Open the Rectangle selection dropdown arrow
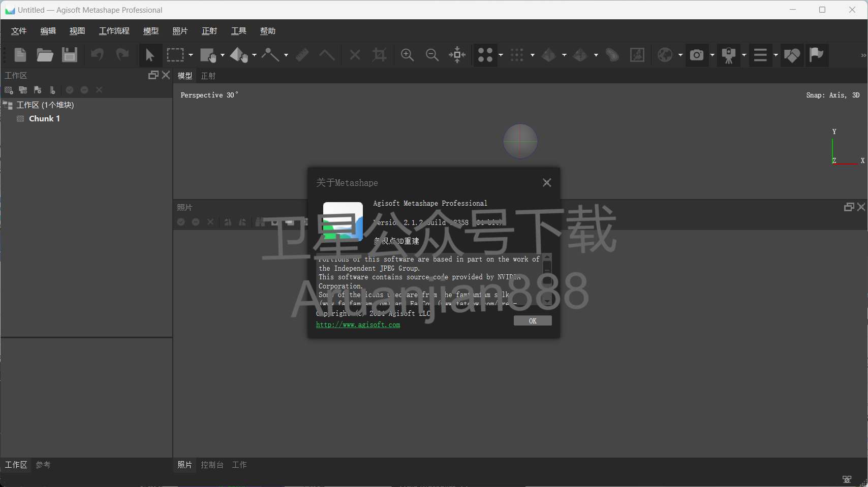Image resolution: width=868 pixels, height=487 pixels. tap(191, 55)
